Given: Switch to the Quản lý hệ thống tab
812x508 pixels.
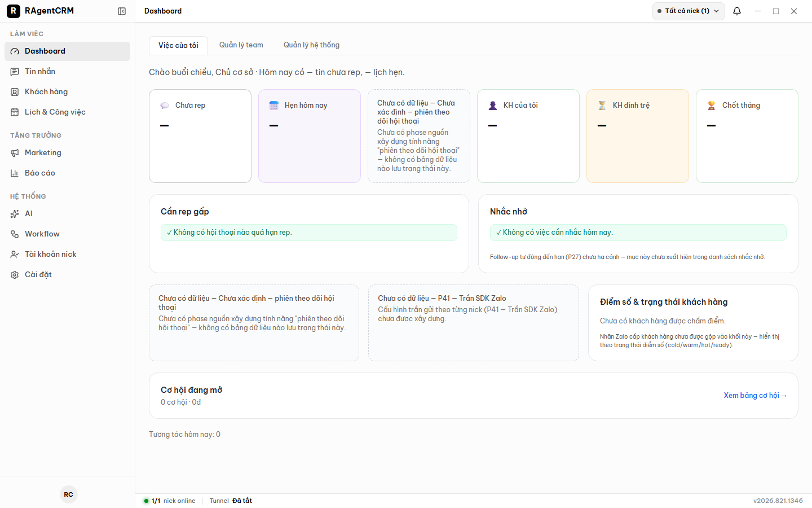Looking at the screenshot, I should click(x=311, y=45).
